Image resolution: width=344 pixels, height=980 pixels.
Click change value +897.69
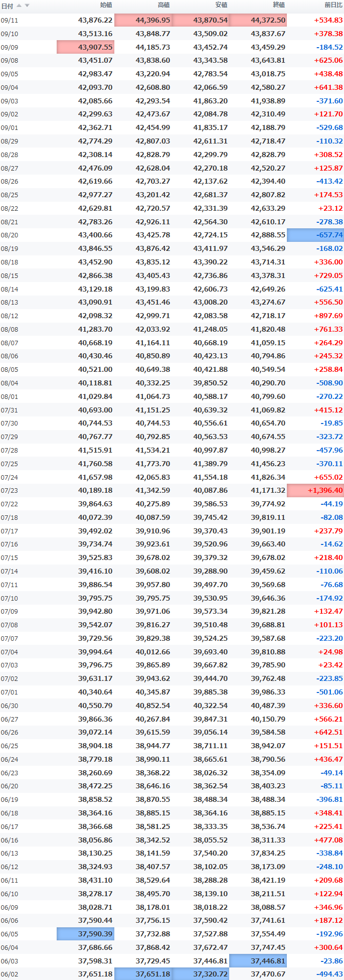point(328,316)
